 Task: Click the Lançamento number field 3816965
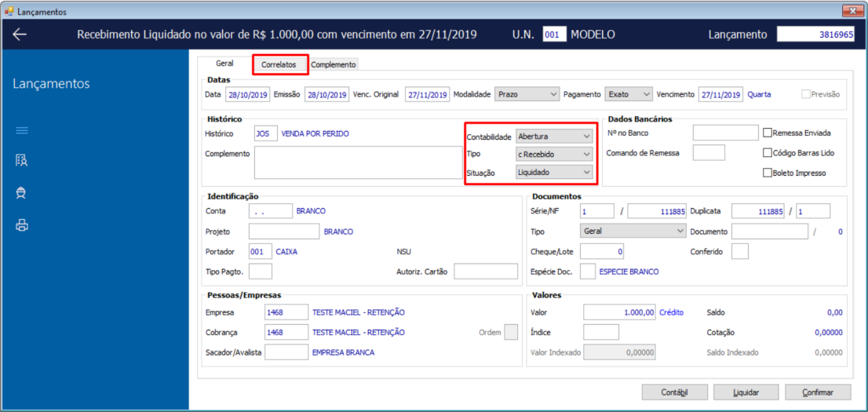click(x=815, y=35)
